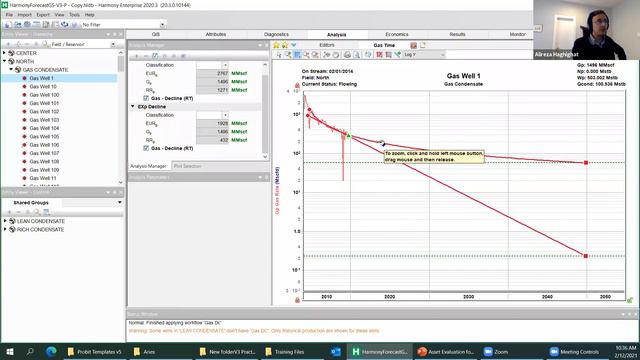Open the Shared Groups dropdown

click(x=120, y=202)
